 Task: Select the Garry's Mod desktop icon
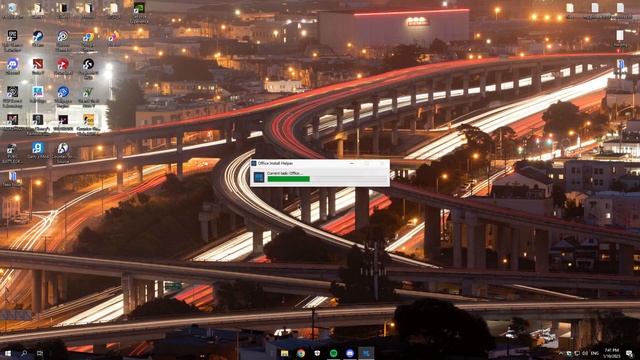(x=38, y=151)
